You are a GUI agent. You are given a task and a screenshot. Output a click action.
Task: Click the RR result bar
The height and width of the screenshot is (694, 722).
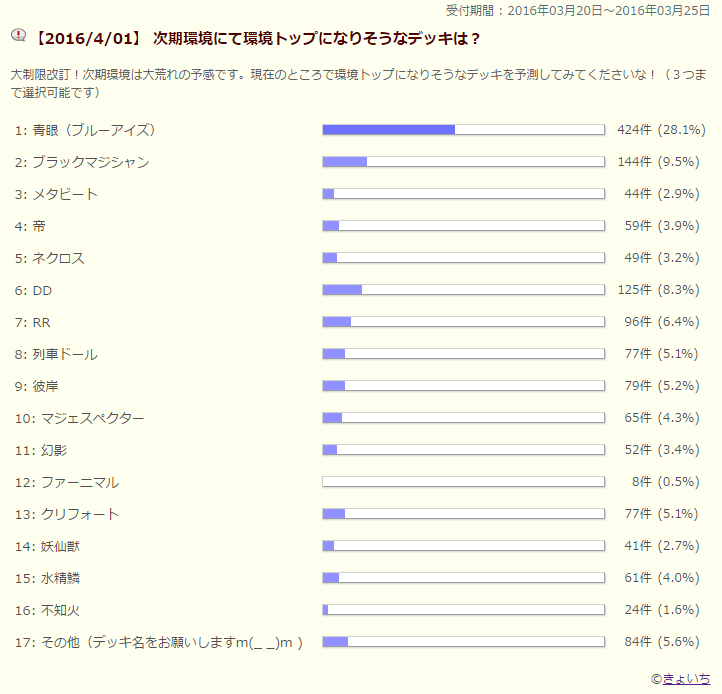point(463,322)
